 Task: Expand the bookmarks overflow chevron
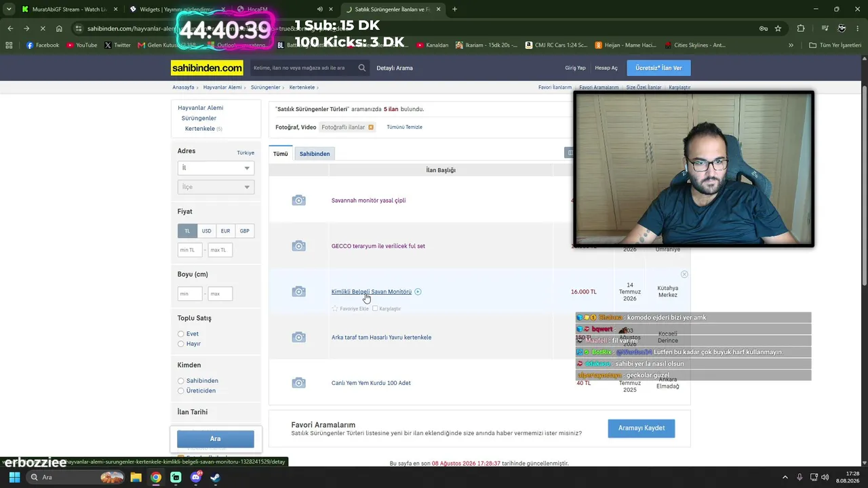point(791,45)
